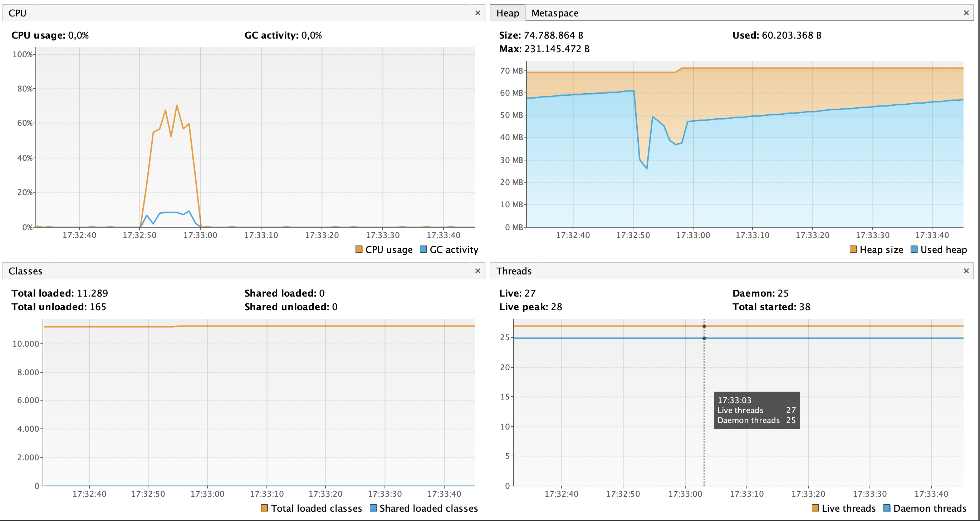Click the Daemon 25 value

coord(783,293)
